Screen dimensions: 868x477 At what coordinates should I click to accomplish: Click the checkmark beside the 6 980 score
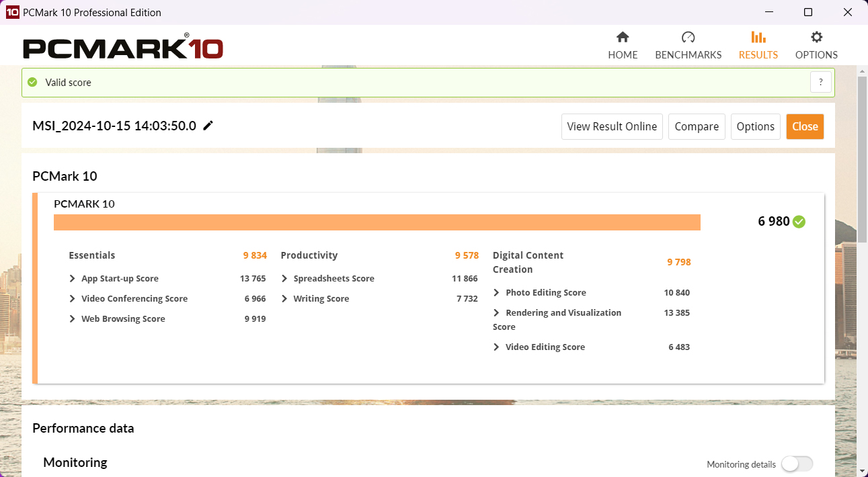(798, 221)
